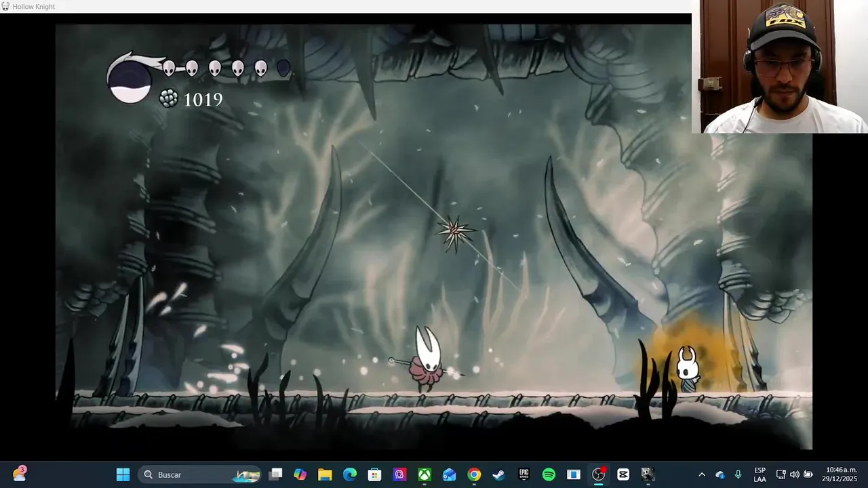Expand hidden system tray icons

(702, 474)
